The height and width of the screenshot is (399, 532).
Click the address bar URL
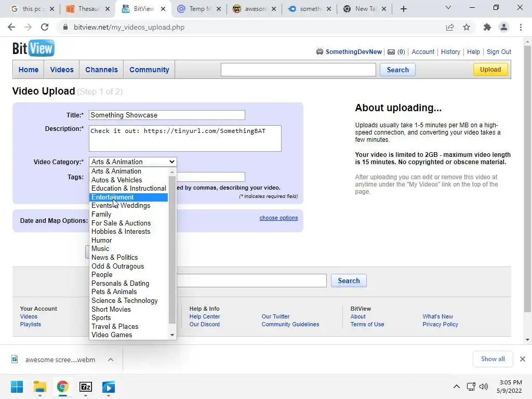point(129,27)
